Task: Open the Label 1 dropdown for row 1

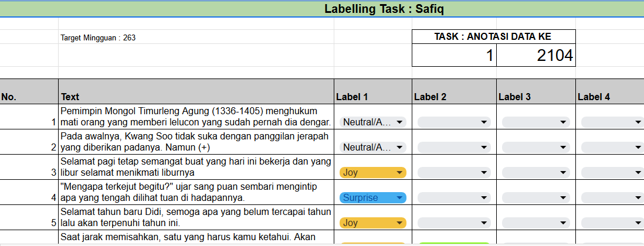Action: pyautogui.click(x=373, y=122)
